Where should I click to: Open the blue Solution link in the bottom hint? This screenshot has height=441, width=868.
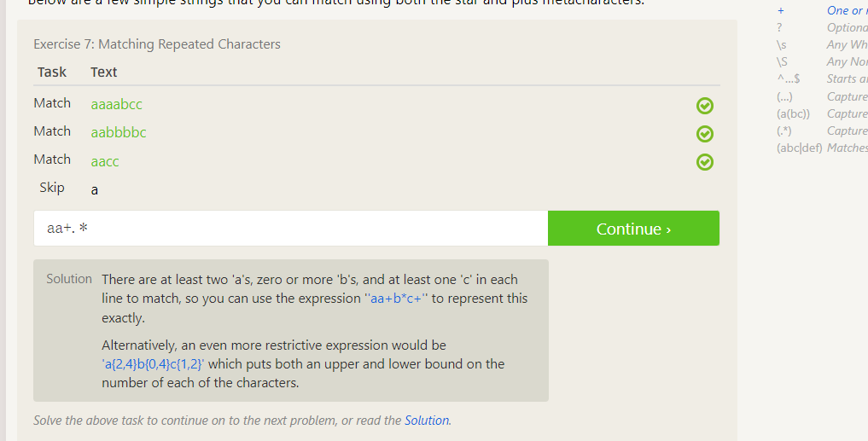click(426, 421)
